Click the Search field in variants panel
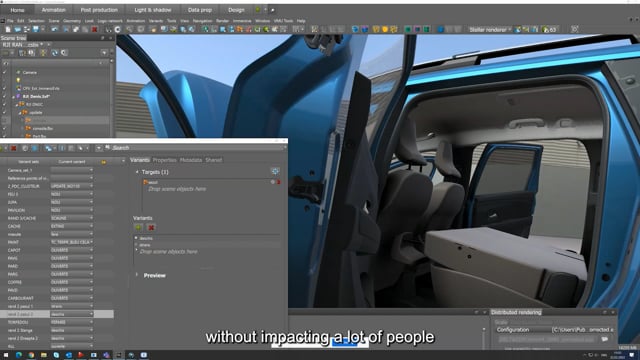 196,148
